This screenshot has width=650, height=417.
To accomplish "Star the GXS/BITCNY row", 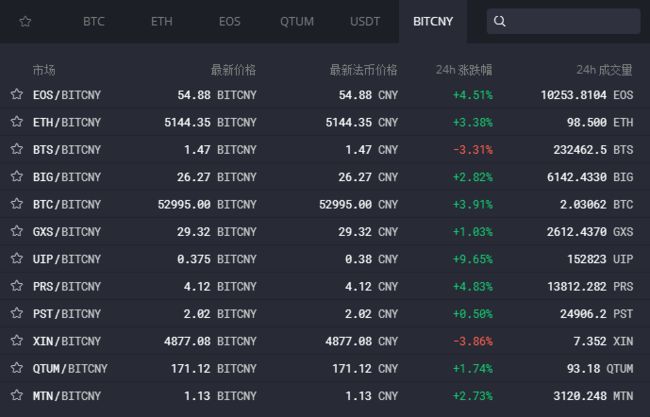I will (x=17, y=231).
